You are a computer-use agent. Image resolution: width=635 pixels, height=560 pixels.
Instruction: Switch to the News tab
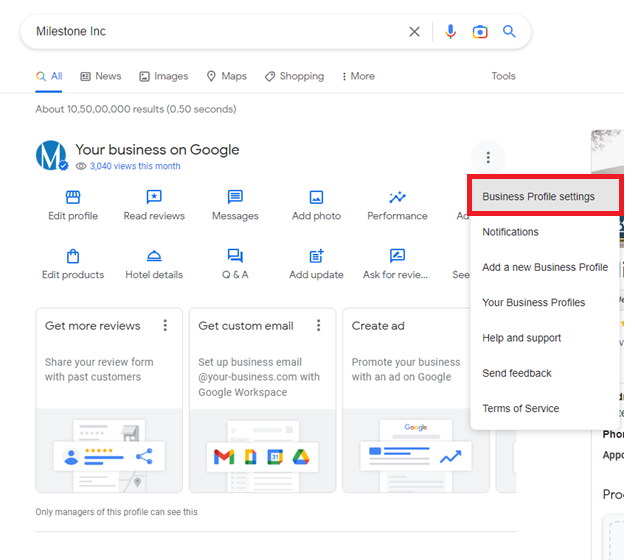(101, 76)
